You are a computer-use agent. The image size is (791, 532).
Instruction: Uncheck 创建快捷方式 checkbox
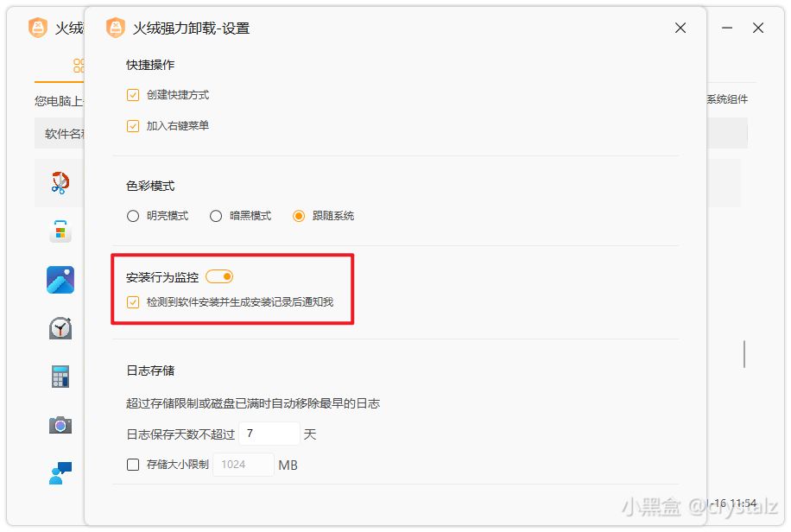(133, 95)
